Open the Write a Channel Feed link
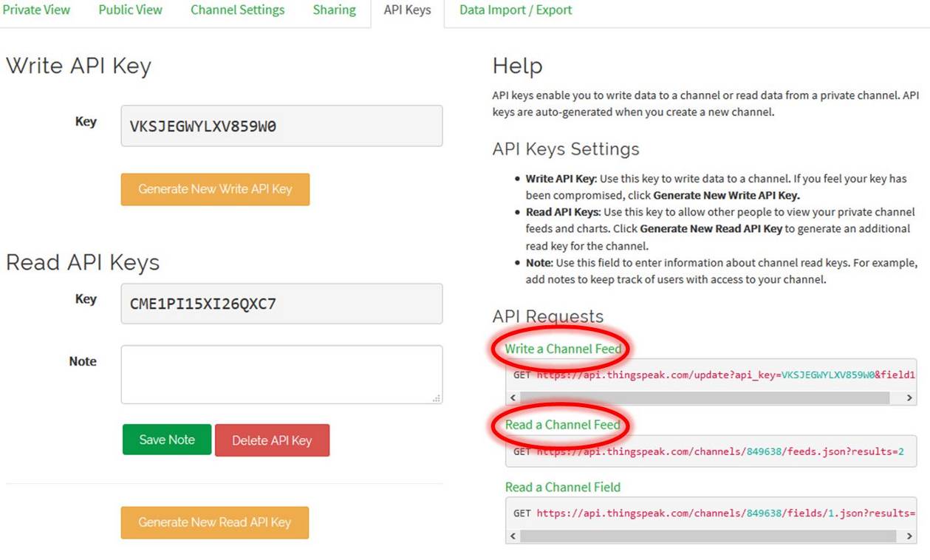Screen dimensions: 930x560 [x=563, y=349]
